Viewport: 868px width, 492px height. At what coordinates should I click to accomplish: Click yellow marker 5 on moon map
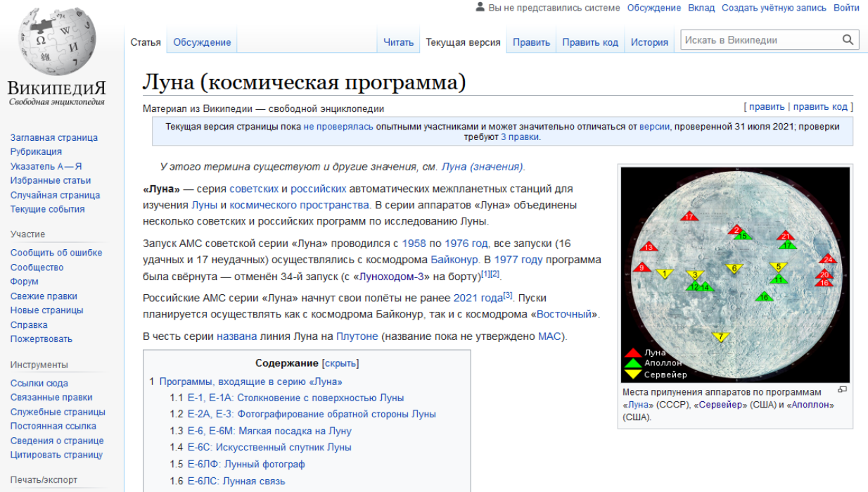(778, 266)
